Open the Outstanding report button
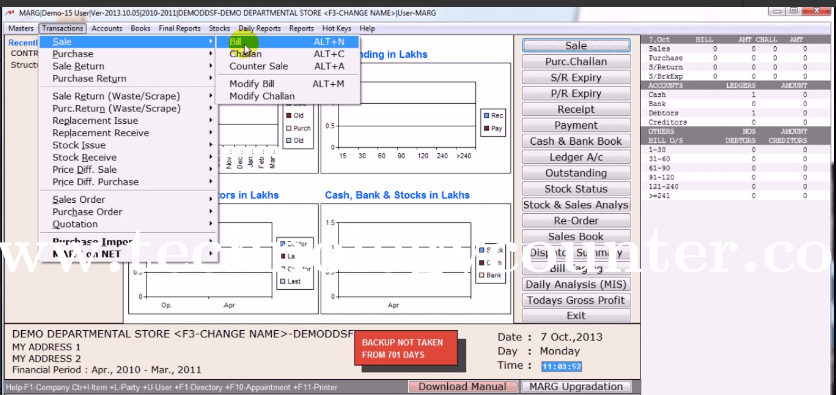Viewport: 836px width, 395px height. (576, 173)
